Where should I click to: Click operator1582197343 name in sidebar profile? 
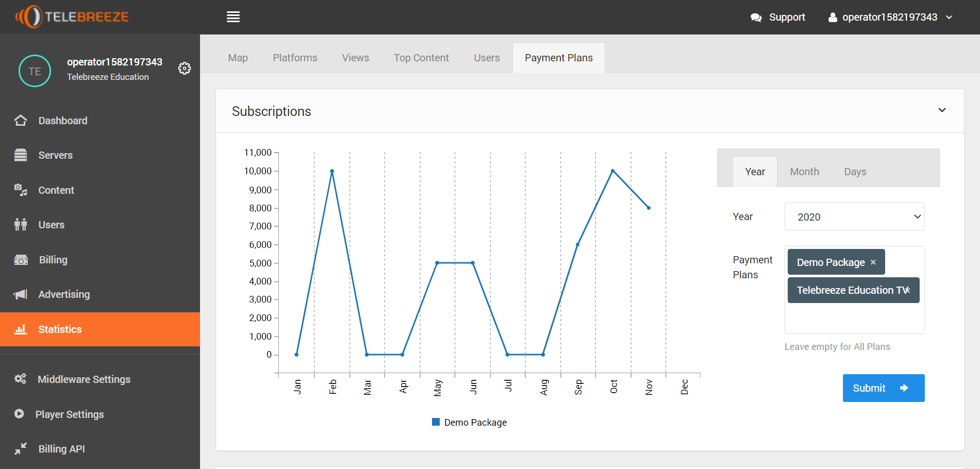(114, 62)
